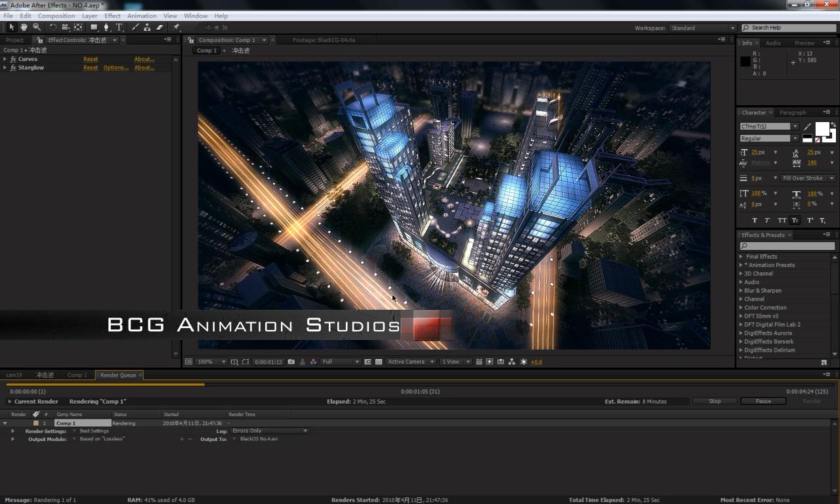Select the Hand tool
Image resolution: width=840 pixels, height=504 pixels.
click(x=24, y=28)
